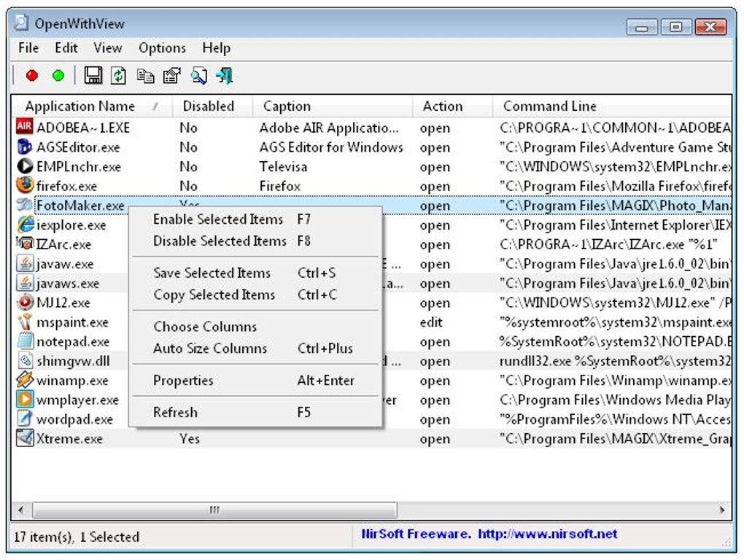744x560 pixels.
Task: Click the horizontal scrollbar right arrow
Action: (721, 510)
